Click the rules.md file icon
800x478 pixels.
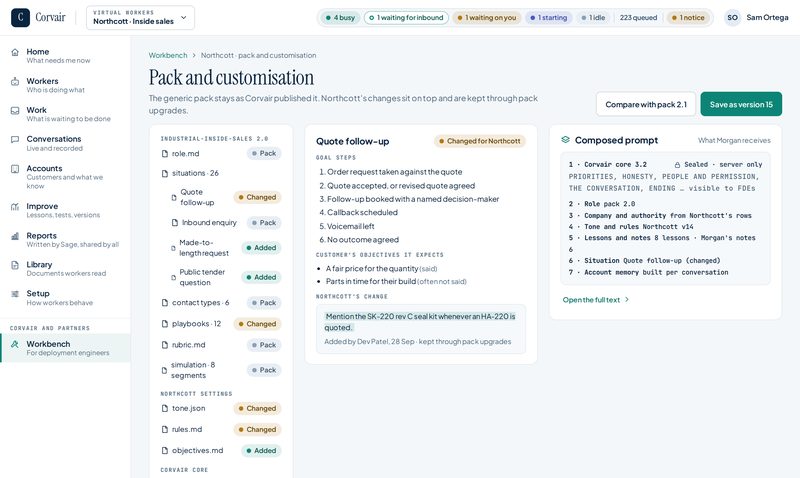point(165,430)
